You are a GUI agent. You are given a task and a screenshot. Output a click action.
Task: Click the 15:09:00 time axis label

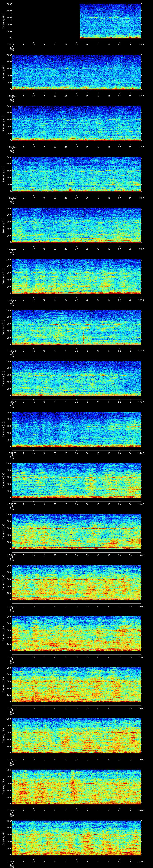tap(12, 300)
